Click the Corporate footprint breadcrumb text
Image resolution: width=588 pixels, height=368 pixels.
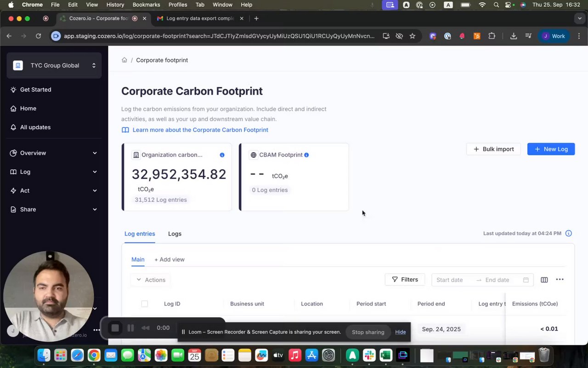(162, 60)
